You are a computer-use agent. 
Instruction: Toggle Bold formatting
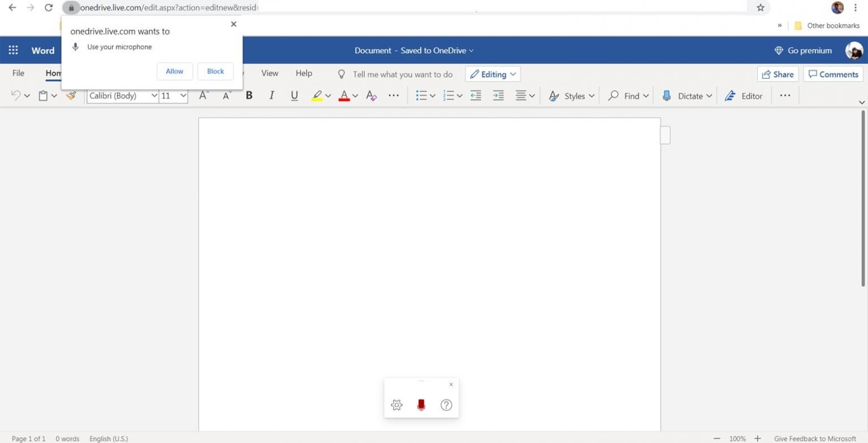pos(249,95)
